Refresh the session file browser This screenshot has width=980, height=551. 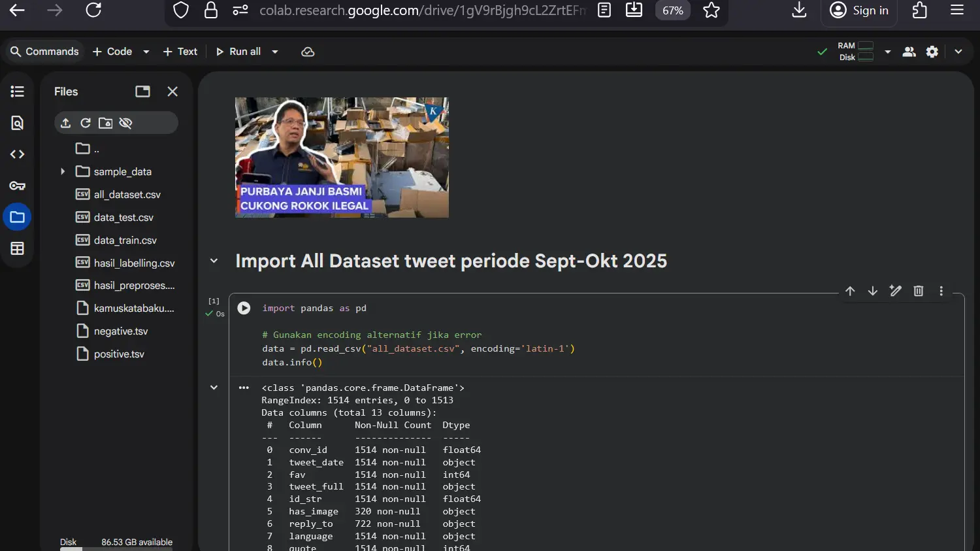coord(85,122)
